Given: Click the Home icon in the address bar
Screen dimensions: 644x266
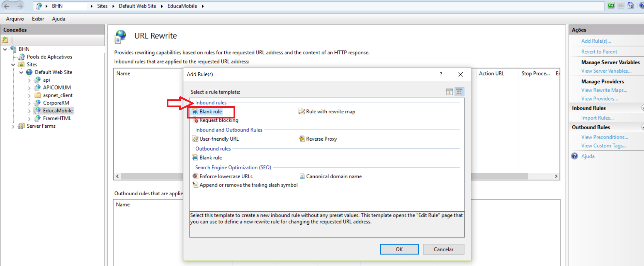Looking at the screenshot, I should tap(631, 5).
